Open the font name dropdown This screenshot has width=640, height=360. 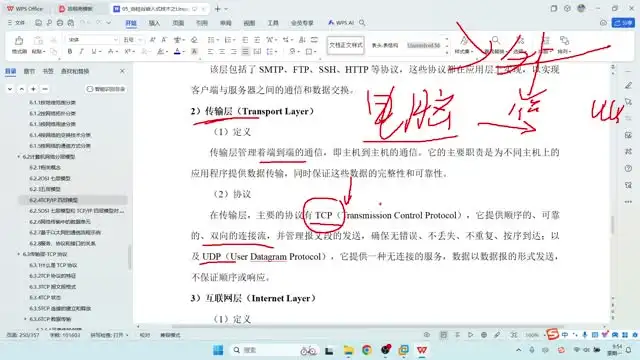click(x=116, y=40)
